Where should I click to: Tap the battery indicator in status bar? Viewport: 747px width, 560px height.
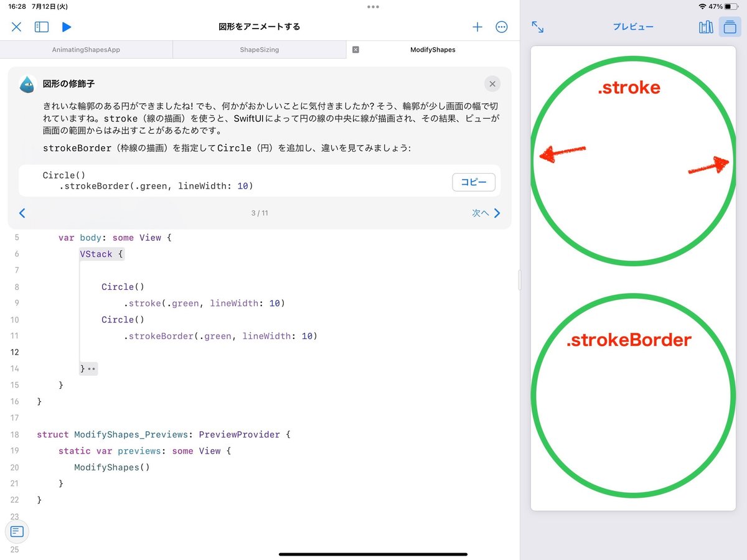coord(731,6)
